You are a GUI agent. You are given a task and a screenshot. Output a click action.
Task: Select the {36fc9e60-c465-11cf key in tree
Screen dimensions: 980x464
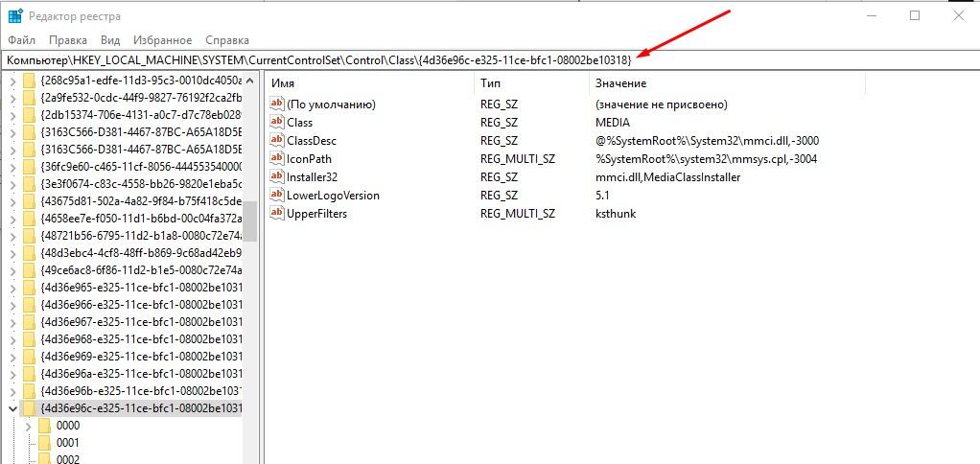click(x=141, y=166)
